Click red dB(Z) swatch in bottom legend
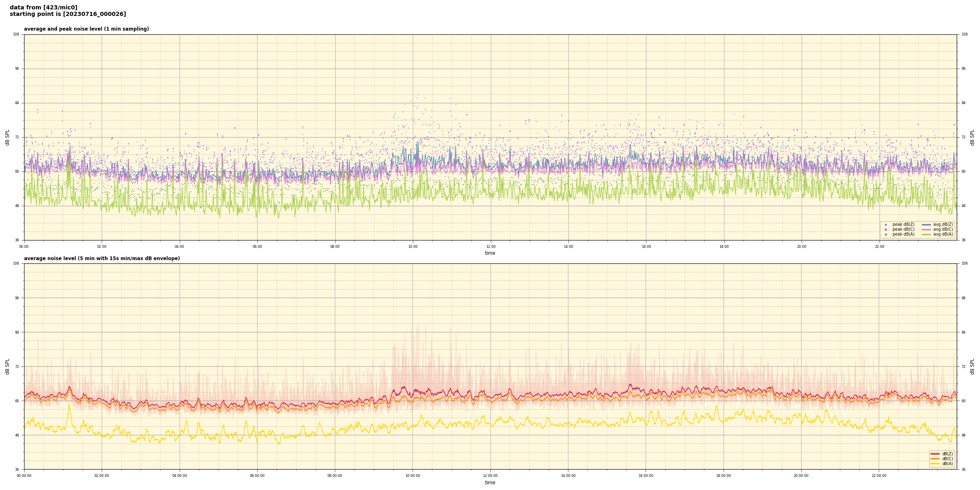This screenshot has height=490, width=980. coord(935,454)
